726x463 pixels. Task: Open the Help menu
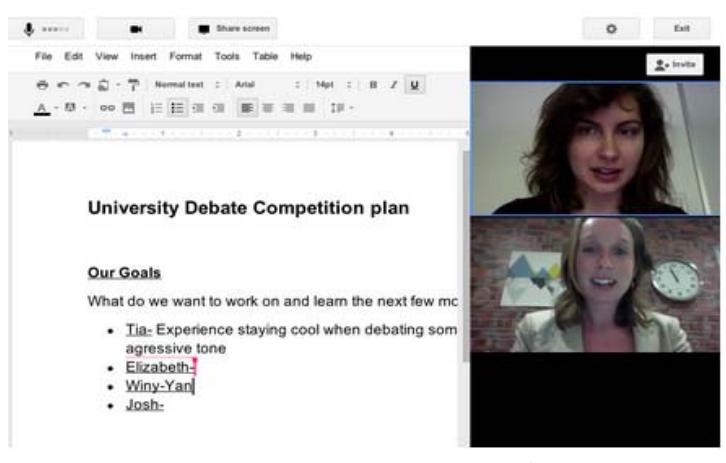pos(301,56)
